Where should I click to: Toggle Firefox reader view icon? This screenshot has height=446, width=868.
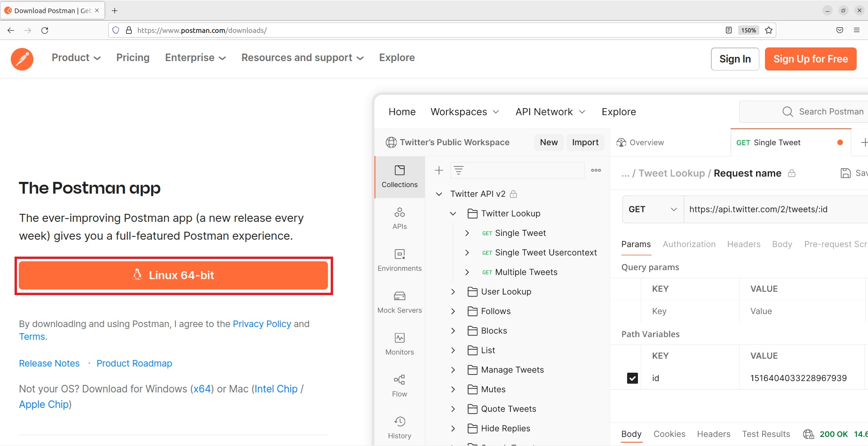(x=729, y=30)
